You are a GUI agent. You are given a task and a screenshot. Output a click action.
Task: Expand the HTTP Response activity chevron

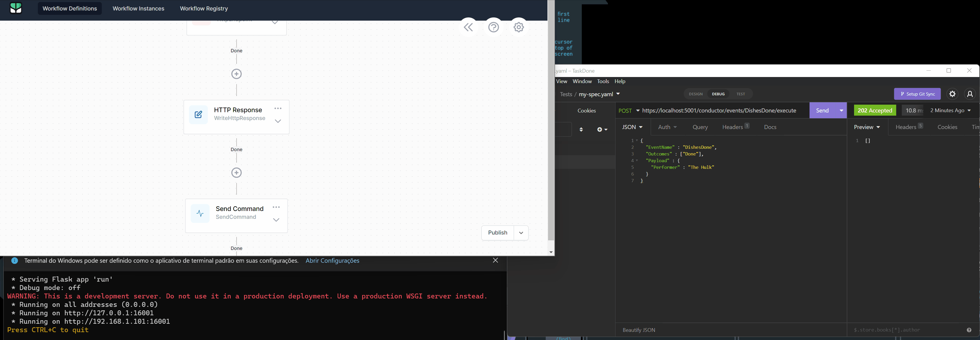tap(278, 121)
